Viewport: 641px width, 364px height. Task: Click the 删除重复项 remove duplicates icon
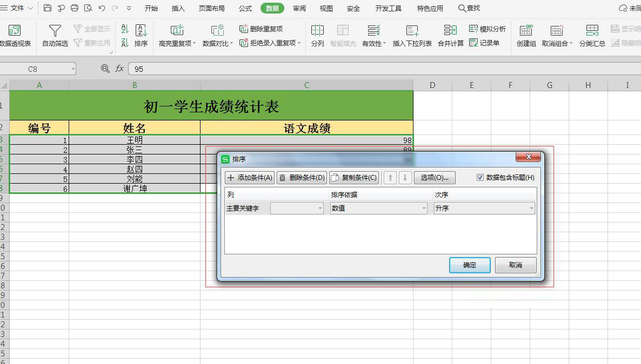click(x=244, y=29)
